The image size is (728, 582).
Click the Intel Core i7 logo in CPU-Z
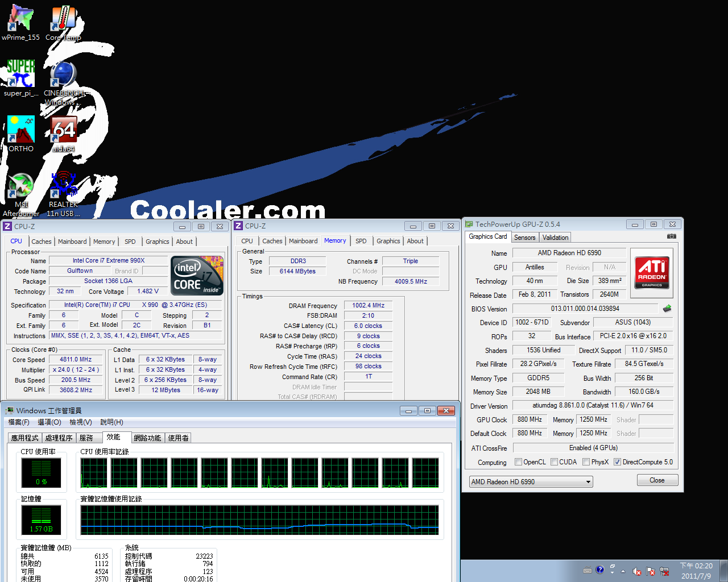tap(197, 275)
